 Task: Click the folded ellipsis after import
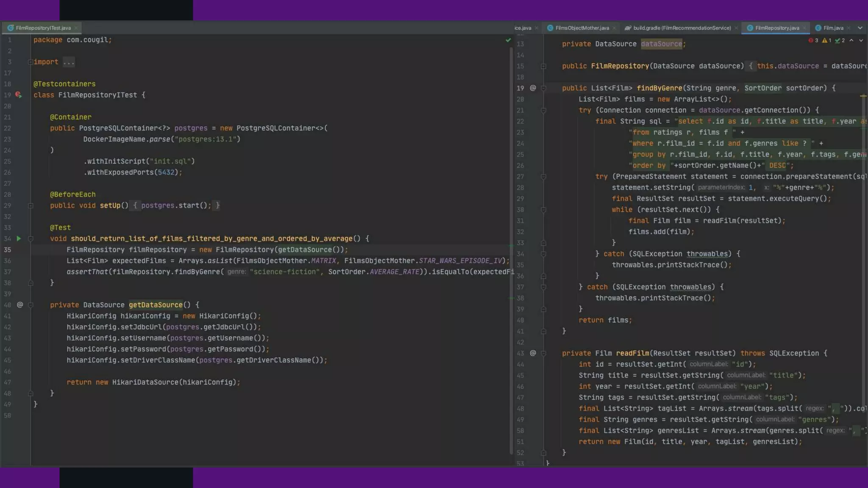pos(69,62)
